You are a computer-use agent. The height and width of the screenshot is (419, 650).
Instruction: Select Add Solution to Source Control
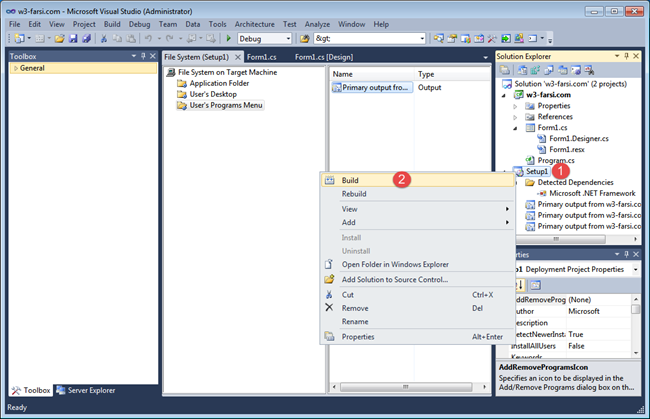pos(417,279)
